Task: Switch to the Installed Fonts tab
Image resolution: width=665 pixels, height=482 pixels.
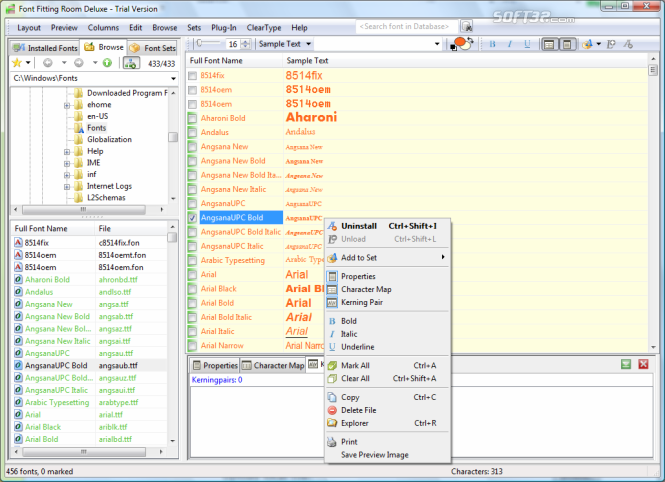Action: [45, 48]
